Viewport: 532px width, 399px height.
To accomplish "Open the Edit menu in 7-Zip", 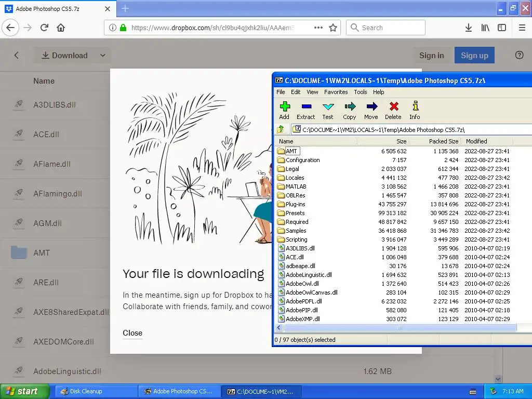I will pyautogui.click(x=296, y=92).
